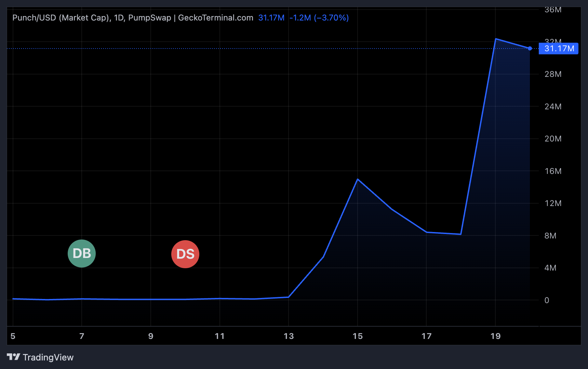The height and width of the screenshot is (369, 588).
Task: Select the date axis label 15
Action: click(358, 336)
